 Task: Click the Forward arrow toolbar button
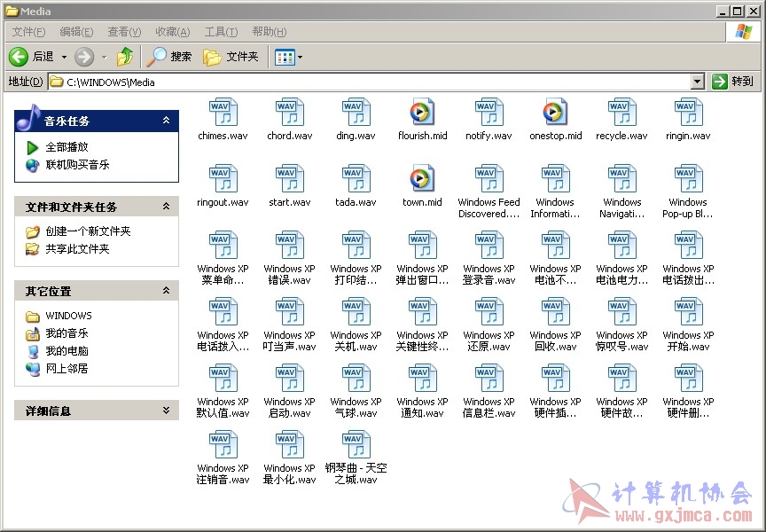[84, 57]
